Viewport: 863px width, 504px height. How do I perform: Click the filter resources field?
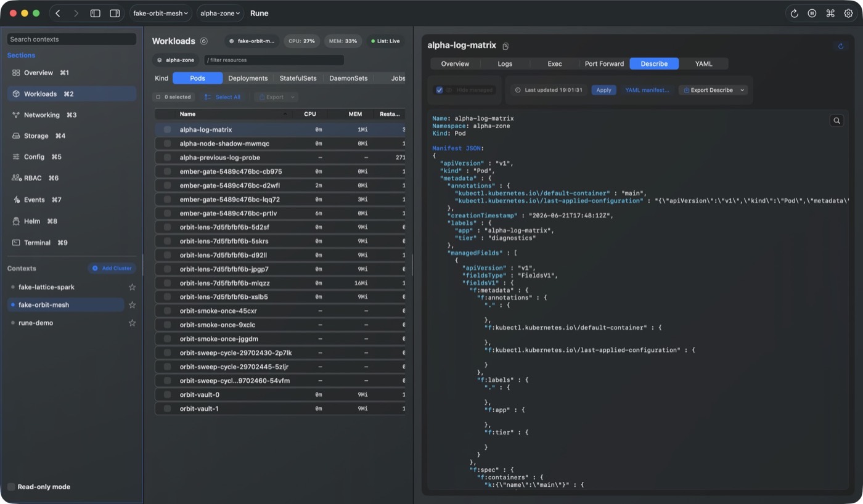(274, 60)
